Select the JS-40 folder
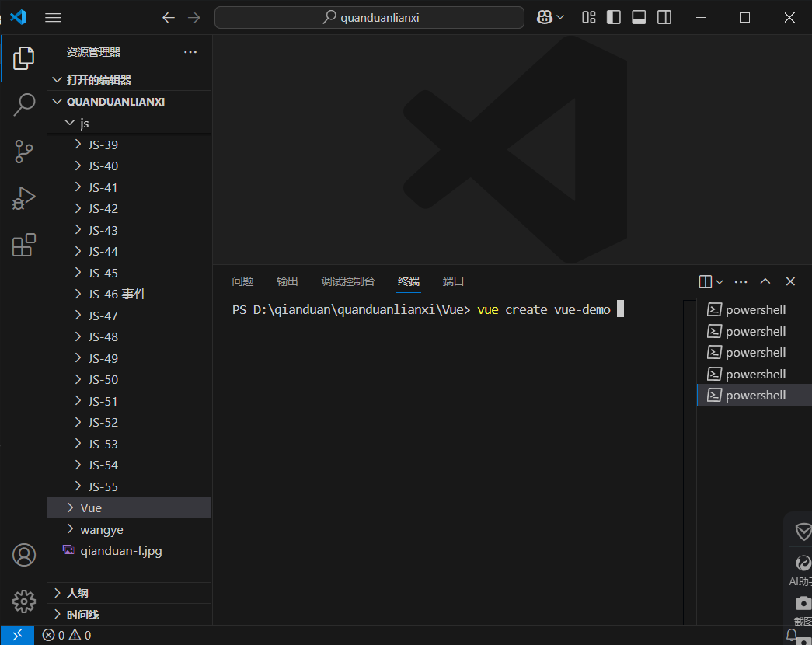 coord(130,166)
